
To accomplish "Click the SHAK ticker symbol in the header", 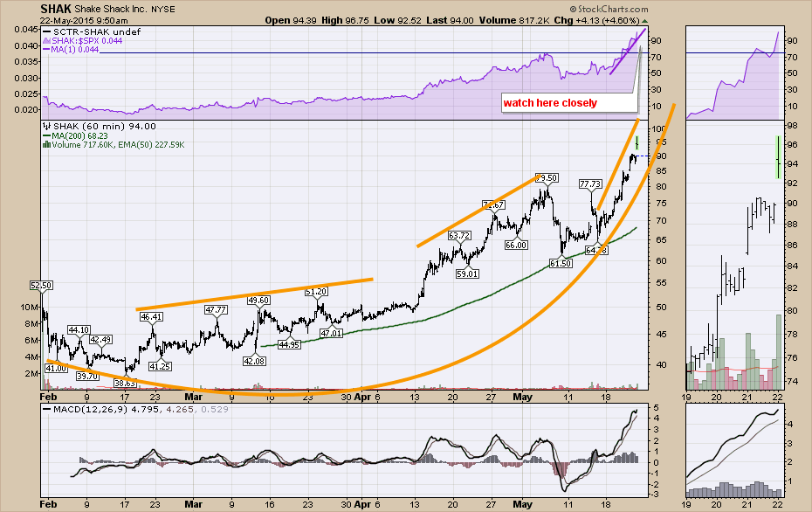I will 56,9.
